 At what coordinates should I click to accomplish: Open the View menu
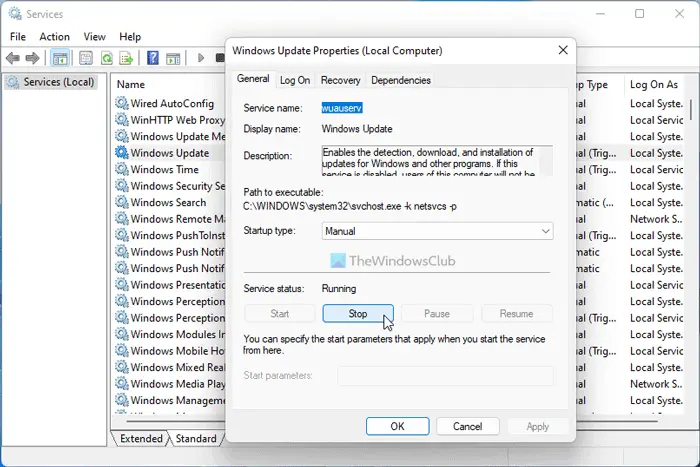click(95, 37)
